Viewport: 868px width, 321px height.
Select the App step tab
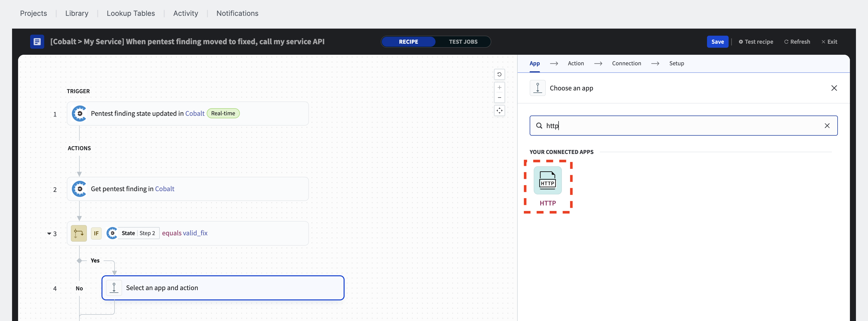tap(534, 63)
